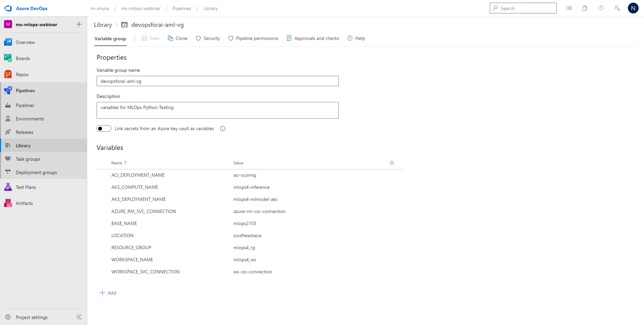Click the info icon beside key vault option
The image size is (644, 325).
click(223, 129)
